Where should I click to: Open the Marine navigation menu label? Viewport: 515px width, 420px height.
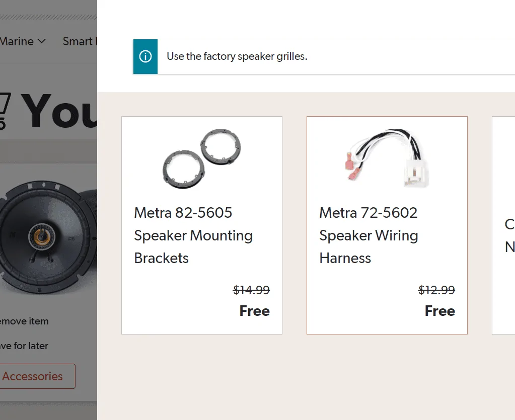click(x=16, y=41)
